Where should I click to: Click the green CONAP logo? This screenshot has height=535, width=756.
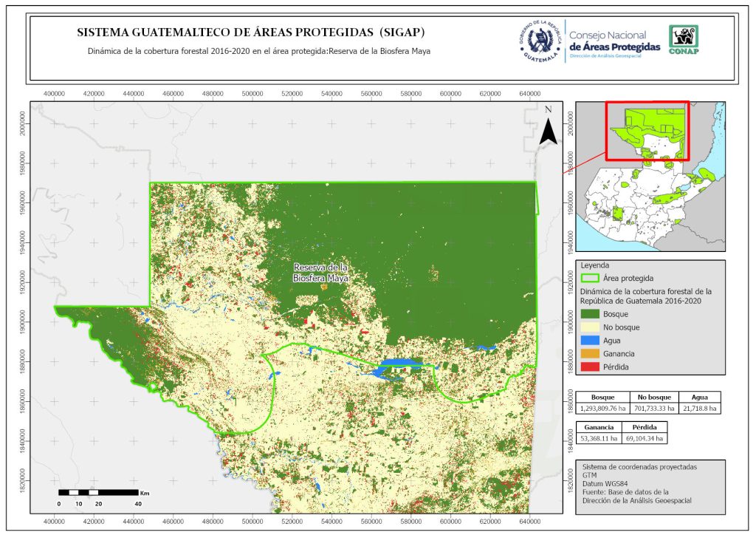683,40
